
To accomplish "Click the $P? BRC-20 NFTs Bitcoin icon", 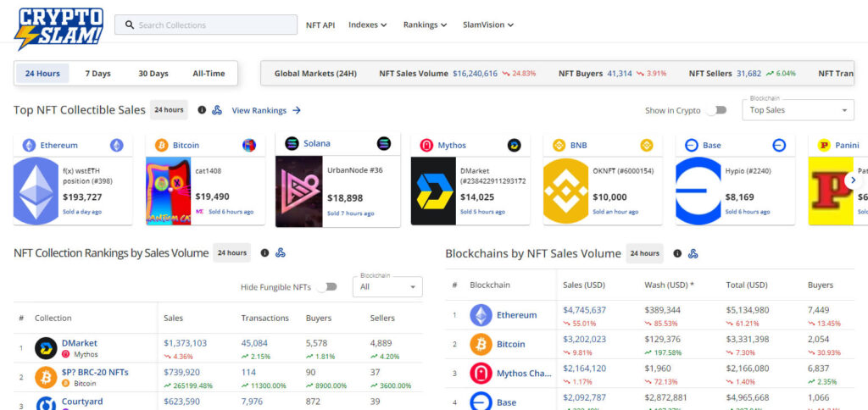I will click(46, 377).
